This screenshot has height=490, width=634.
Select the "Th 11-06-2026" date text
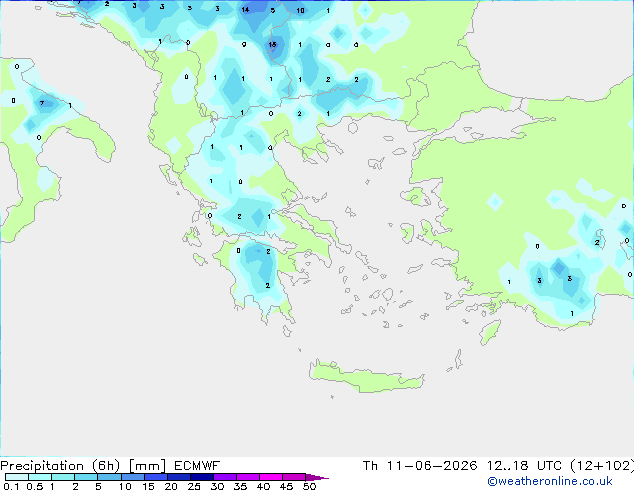coord(420,466)
